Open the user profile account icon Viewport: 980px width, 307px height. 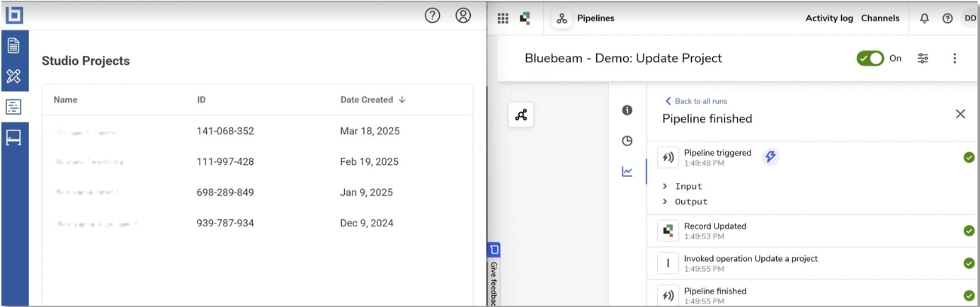click(463, 15)
